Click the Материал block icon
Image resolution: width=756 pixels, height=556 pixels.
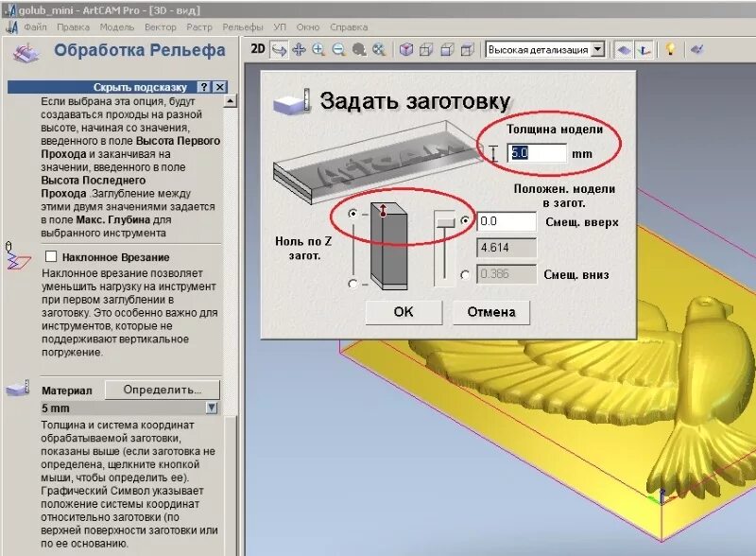[x=18, y=388]
